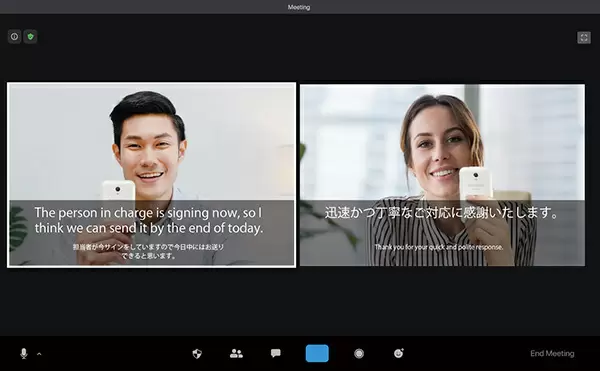Click the green encryption shield icon
600x371 pixels.
coord(30,37)
